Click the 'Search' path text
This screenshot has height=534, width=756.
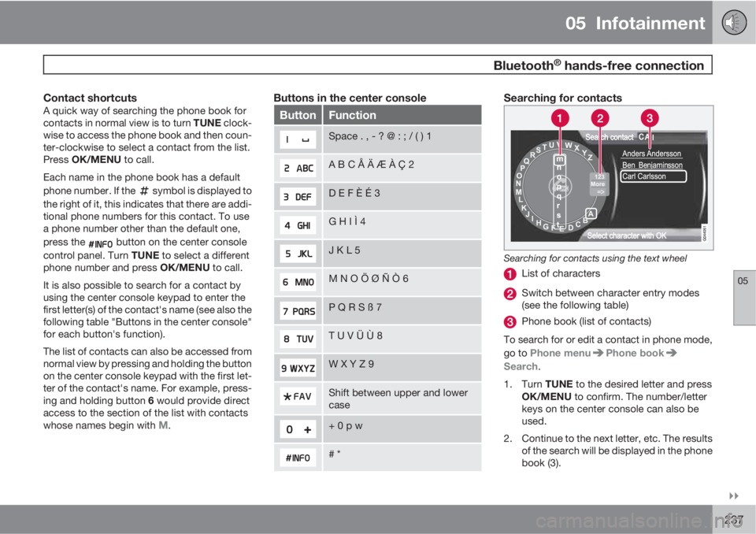(x=521, y=366)
